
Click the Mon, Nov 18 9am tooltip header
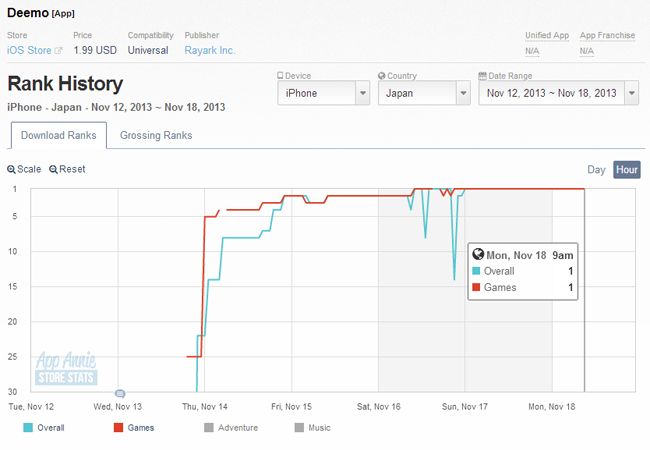pyautogui.click(x=529, y=255)
